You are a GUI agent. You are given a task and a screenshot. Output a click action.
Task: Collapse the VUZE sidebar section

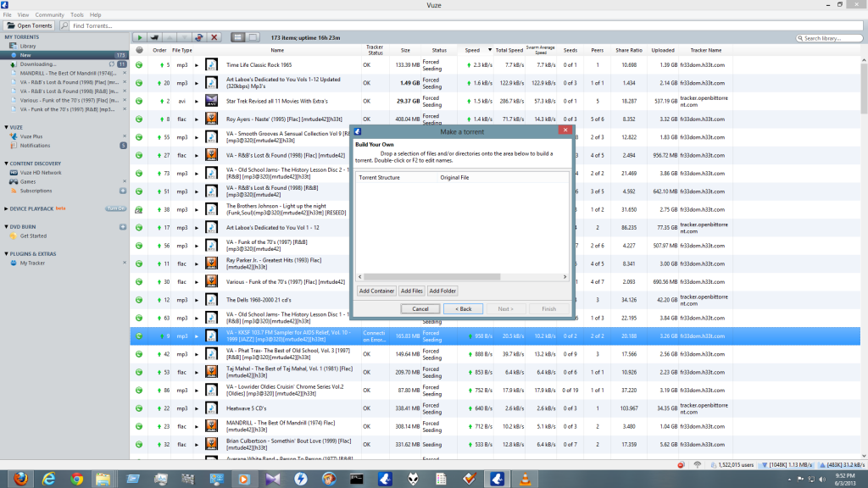click(6, 127)
